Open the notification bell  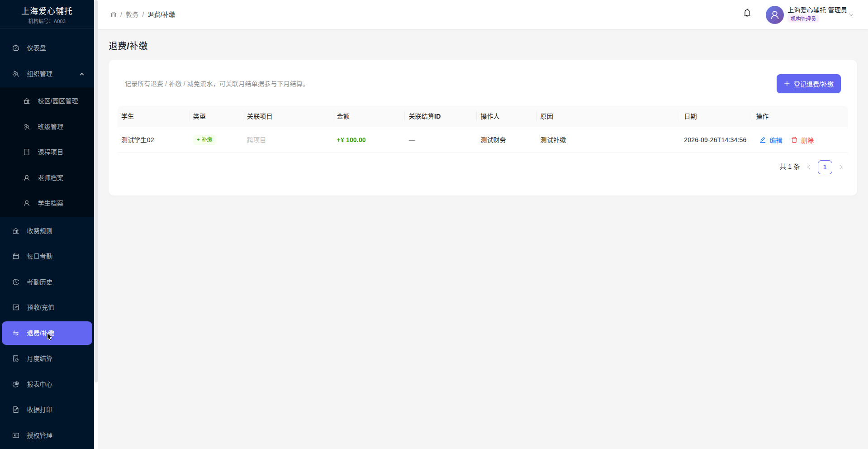(747, 13)
